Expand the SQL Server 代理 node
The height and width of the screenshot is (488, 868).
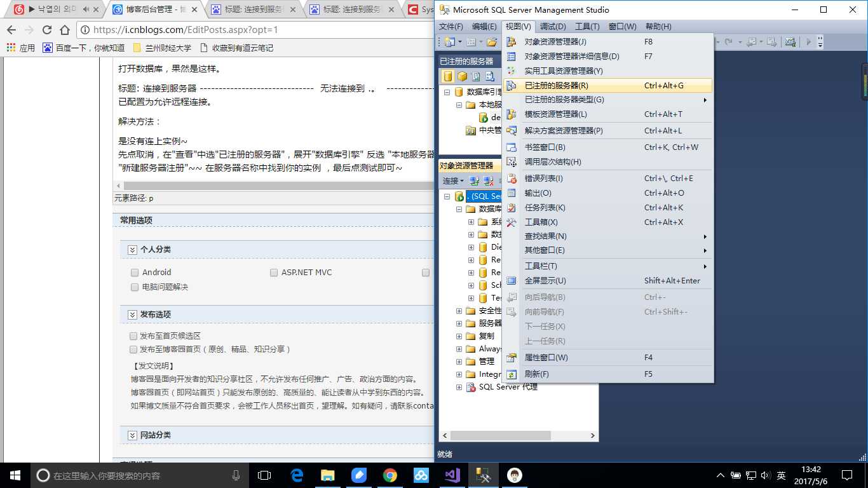click(x=459, y=387)
